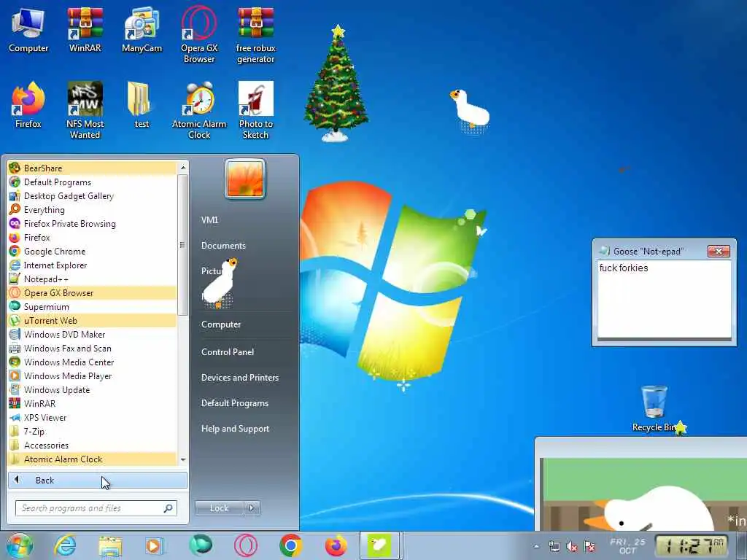
Task: Expand the Accessories folder
Action: point(92,445)
